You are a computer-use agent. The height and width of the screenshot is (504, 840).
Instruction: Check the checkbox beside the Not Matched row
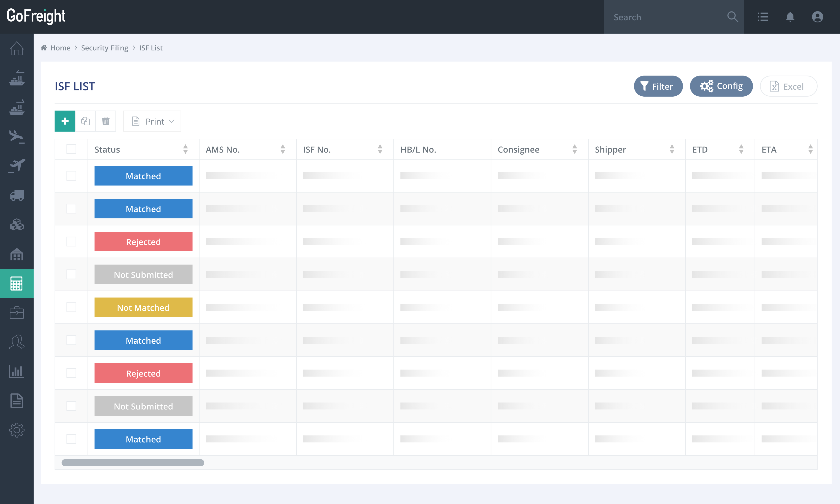(71, 307)
